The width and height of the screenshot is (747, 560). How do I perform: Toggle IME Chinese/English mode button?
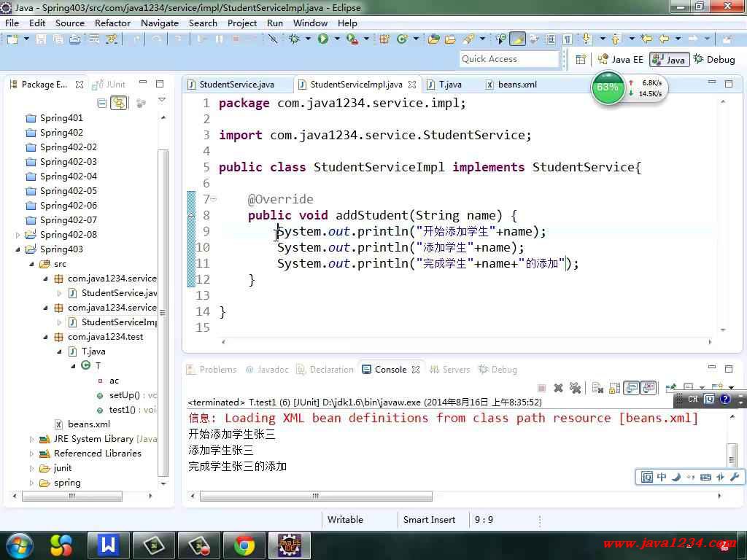coord(662,477)
